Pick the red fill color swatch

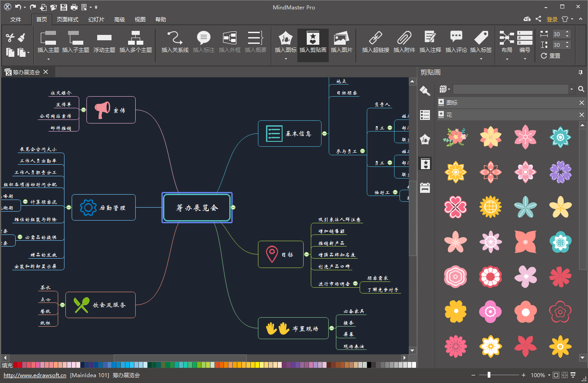[20, 365]
